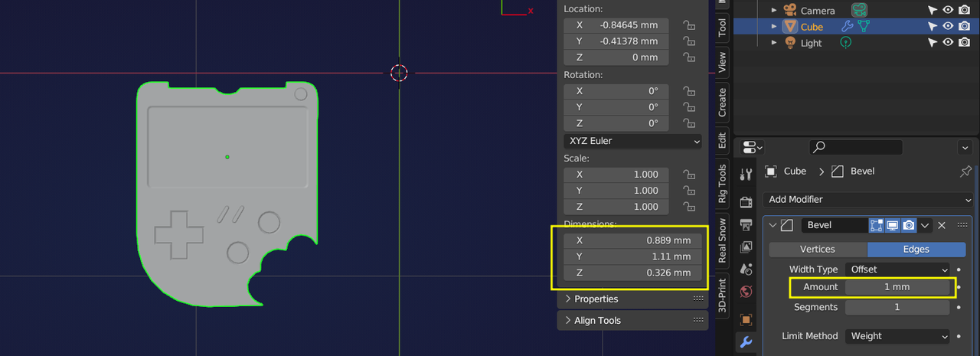Toggle Bevel modifier edit mode display
This screenshot has width=980, height=356.
tap(877, 225)
